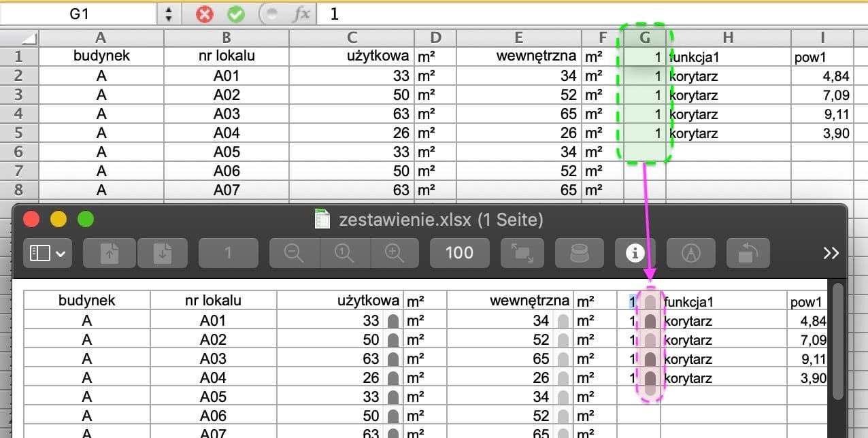Cancel the formula entry with the red X icon
Viewport: 868px width, 438px height.
click(x=203, y=14)
